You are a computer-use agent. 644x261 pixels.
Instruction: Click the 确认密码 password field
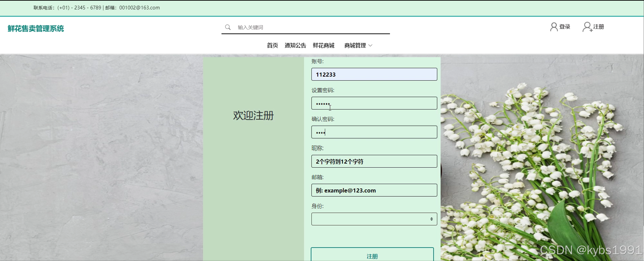tap(374, 132)
